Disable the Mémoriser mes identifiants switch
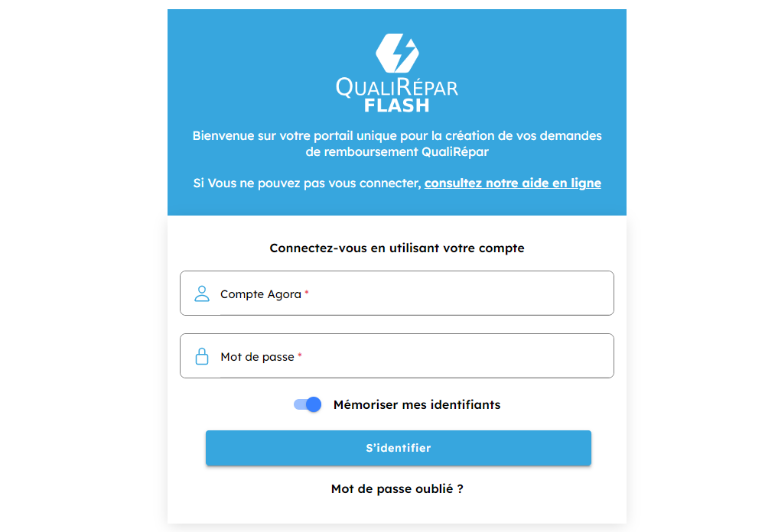Image resolution: width=765 pixels, height=532 pixels. (308, 404)
